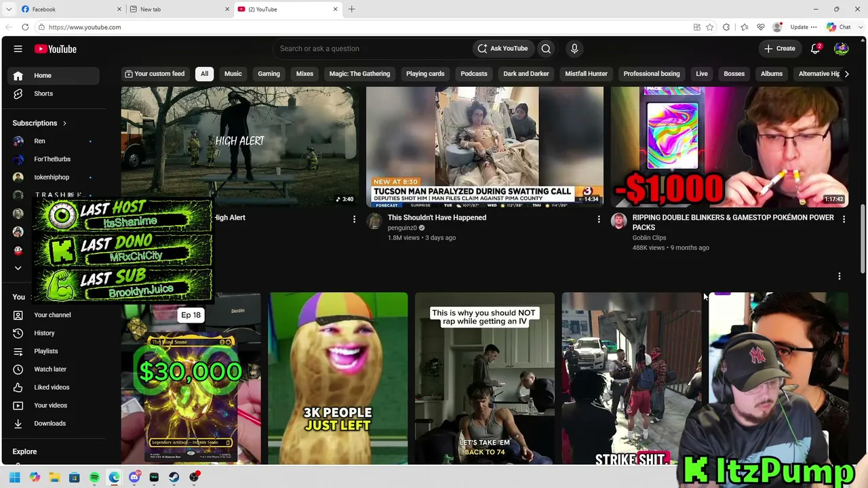This screenshot has width=868, height=488.
Task: Open the browser tab search dropdown
Action: point(8,9)
